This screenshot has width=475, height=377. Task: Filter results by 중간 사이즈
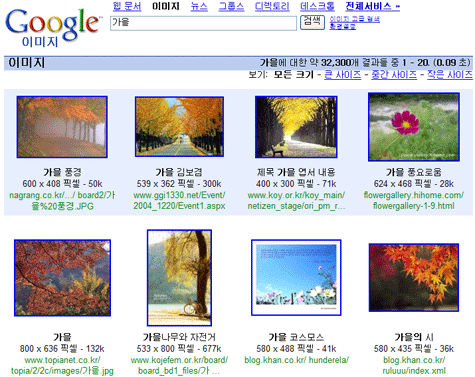394,75
